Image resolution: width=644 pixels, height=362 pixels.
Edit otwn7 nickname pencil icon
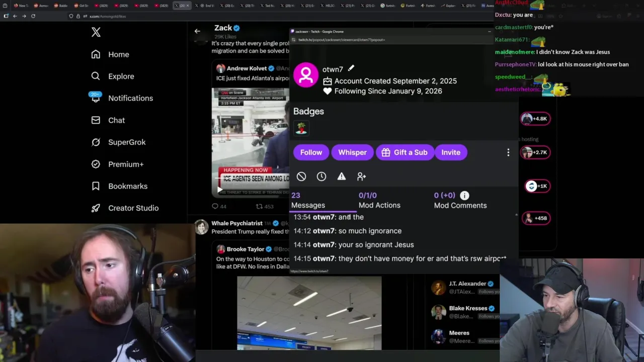(x=351, y=68)
